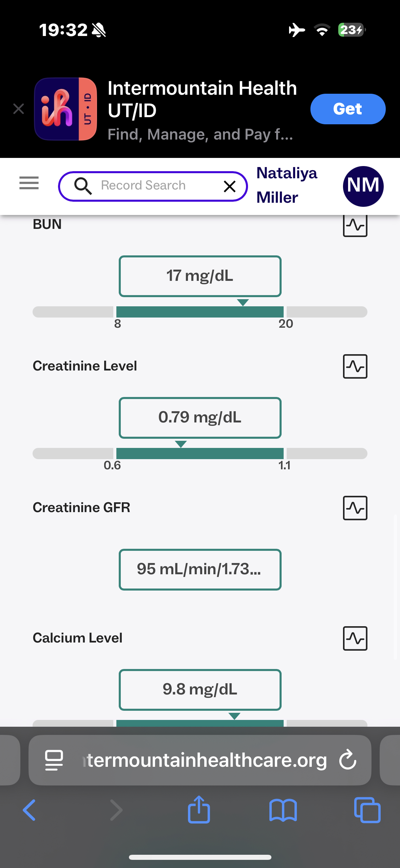Tap the 95 mL/min/1.73 GFR result box
This screenshot has height=868, width=400.
(x=200, y=569)
